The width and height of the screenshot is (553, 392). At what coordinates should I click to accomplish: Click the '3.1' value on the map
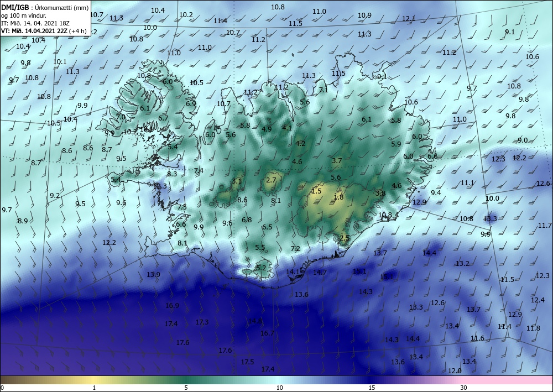(x=237, y=181)
